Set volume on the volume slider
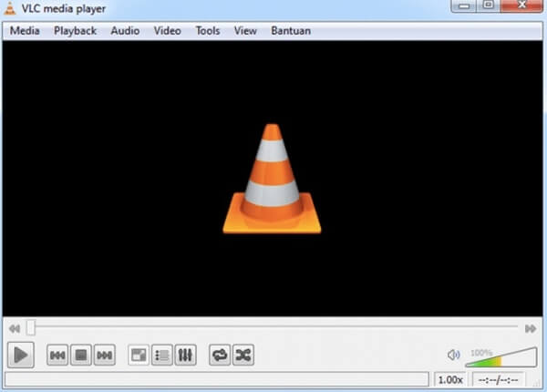This screenshot has height=392, width=547. [501, 357]
